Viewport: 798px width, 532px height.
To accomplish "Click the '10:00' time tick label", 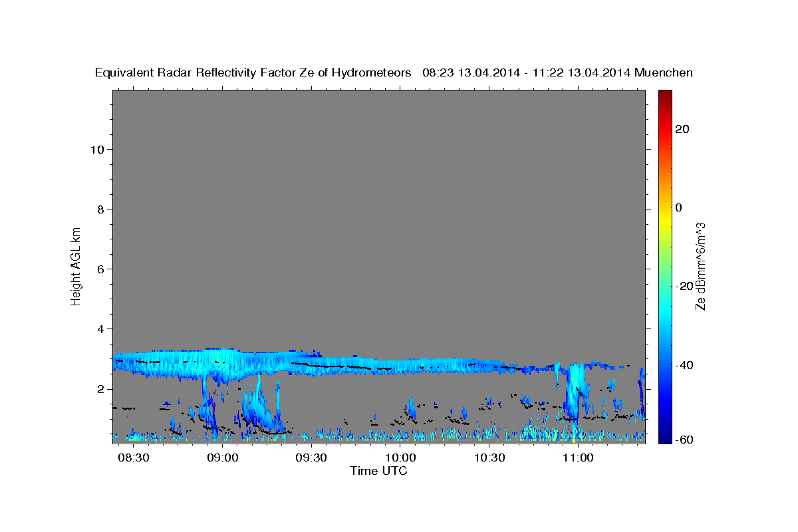I will coord(400,458).
